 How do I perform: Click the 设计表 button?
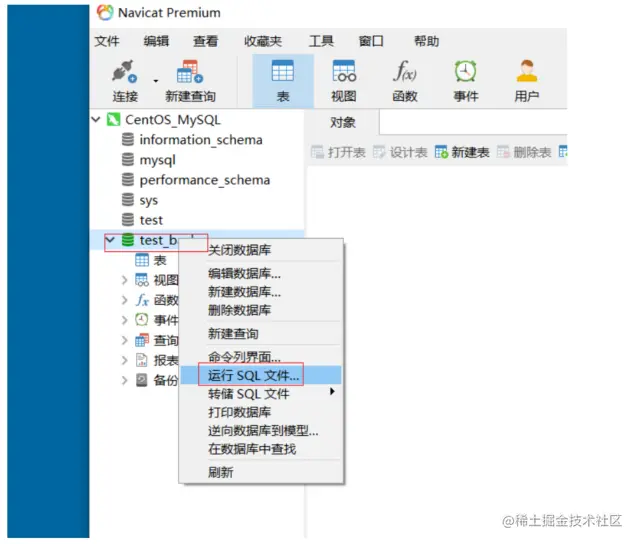tap(400, 153)
